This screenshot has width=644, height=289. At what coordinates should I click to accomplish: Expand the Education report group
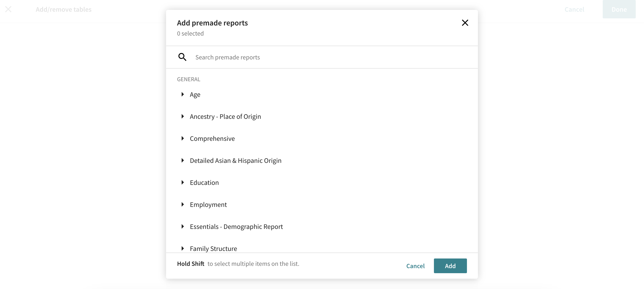pos(183,182)
